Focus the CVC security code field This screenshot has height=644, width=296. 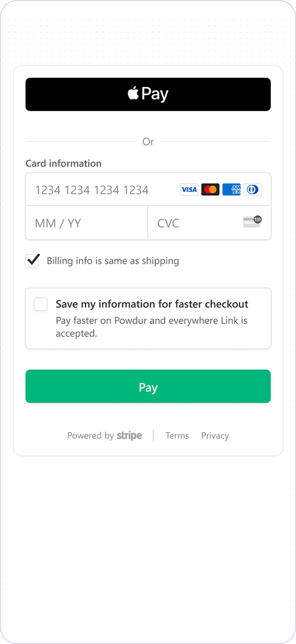209,223
